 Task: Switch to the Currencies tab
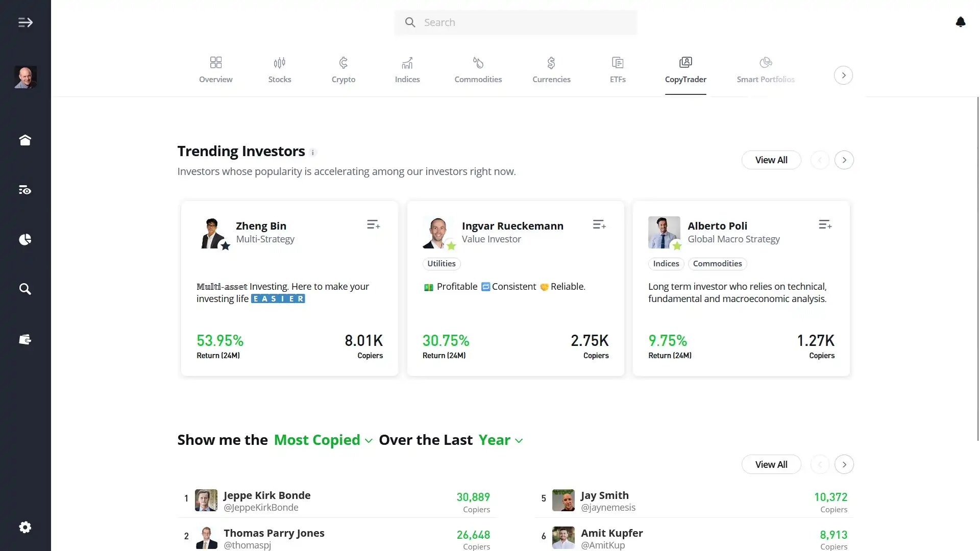click(x=551, y=70)
